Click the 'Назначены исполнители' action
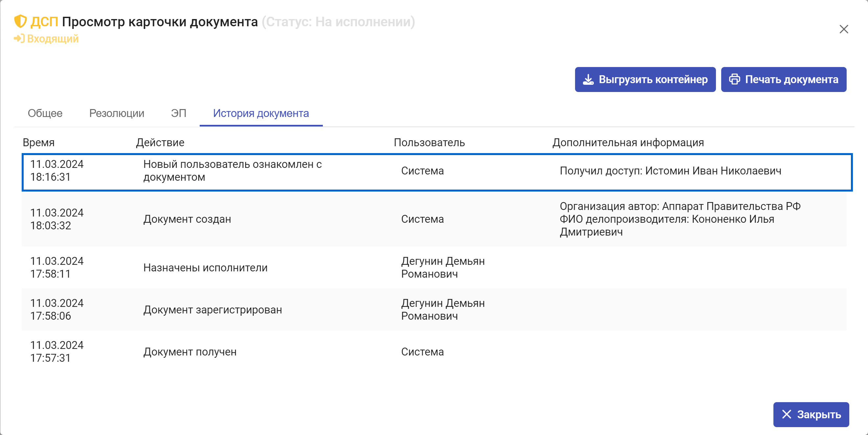The image size is (868, 435). click(x=205, y=268)
